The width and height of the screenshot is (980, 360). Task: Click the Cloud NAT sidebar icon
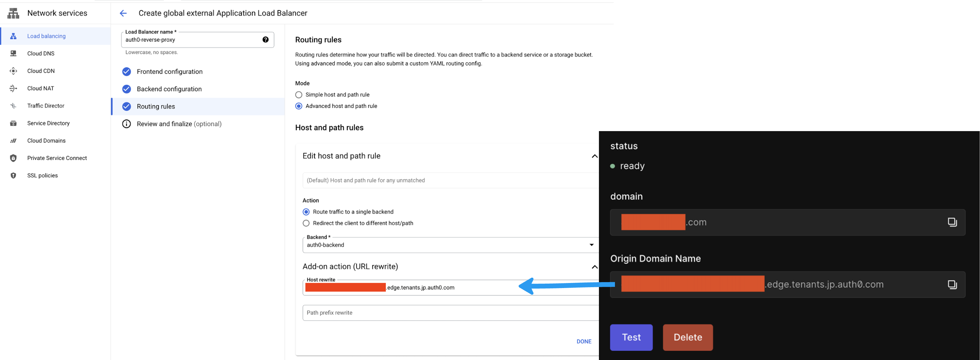13,88
